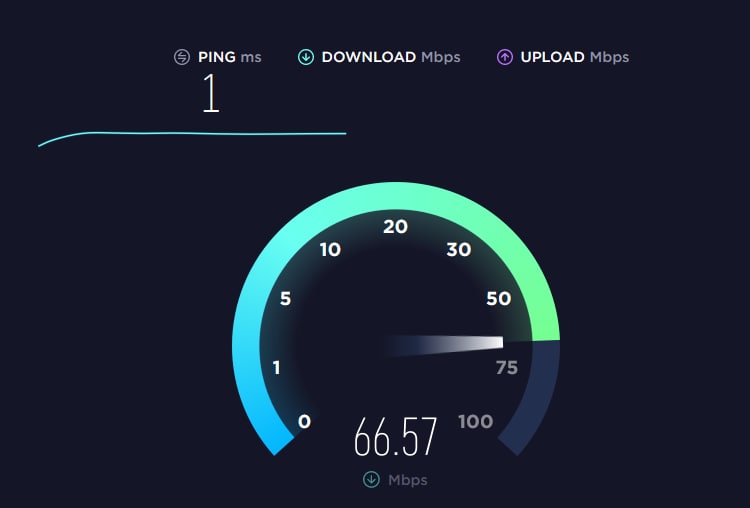The image size is (750, 508).
Task: Select the UPLOAD Mbps label
Action: [574, 57]
